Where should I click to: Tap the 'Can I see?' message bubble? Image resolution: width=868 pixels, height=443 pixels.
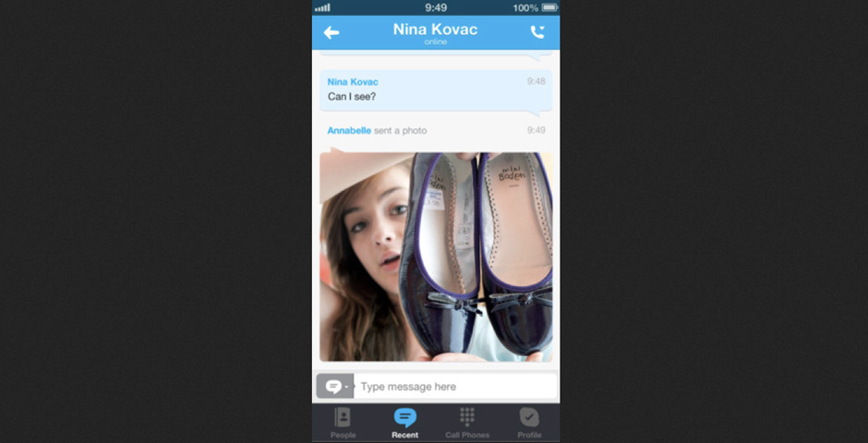coord(436,90)
